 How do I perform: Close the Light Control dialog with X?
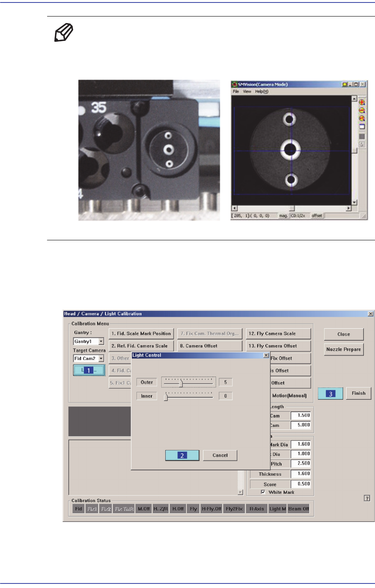[x=266, y=355]
